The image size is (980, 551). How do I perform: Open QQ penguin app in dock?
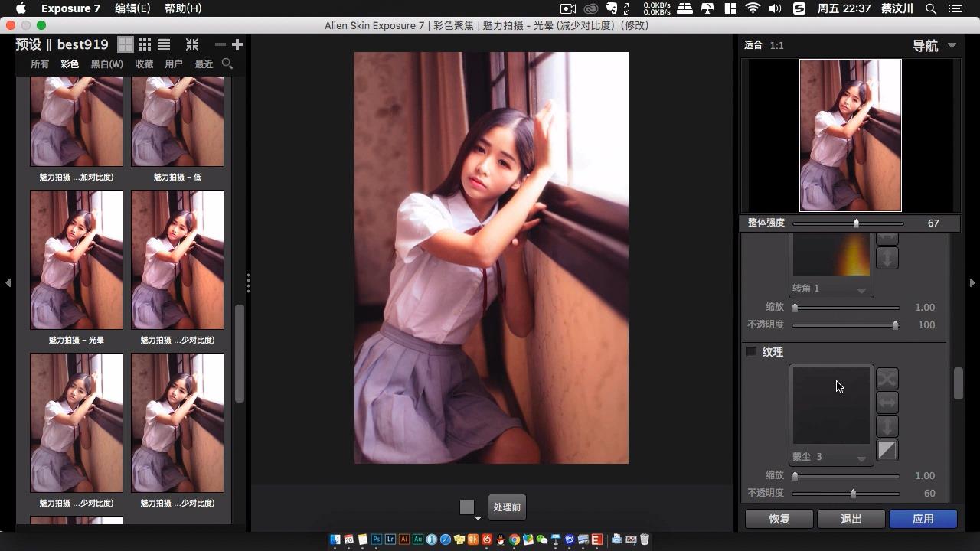[501, 540]
